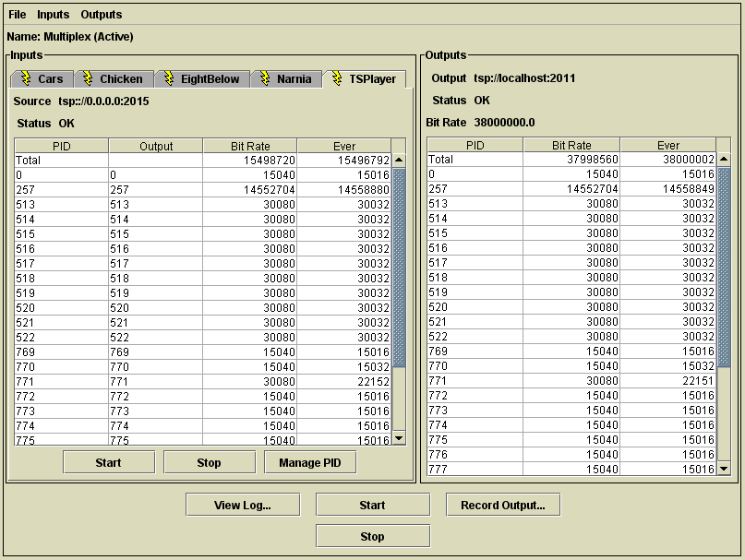This screenshot has height=560, width=745.
Task: Click Ever column header in inputs table
Action: point(344,146)
